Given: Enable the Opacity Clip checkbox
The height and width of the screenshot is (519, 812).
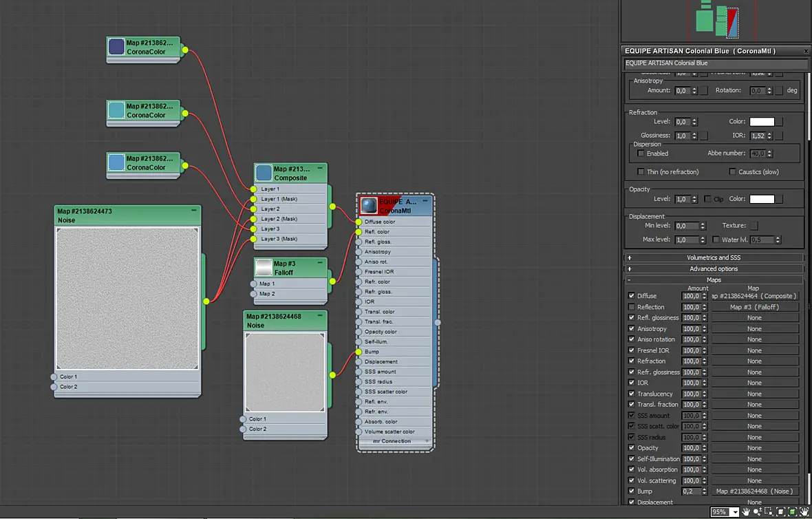Looking at the screenshot, I should click(x=707, y=199).
